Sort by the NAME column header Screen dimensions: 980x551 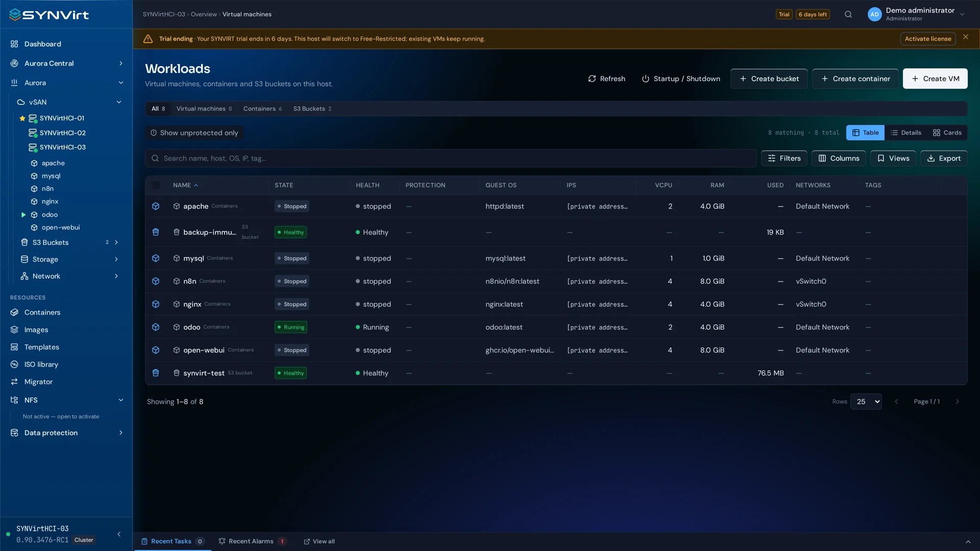[185, 185]
